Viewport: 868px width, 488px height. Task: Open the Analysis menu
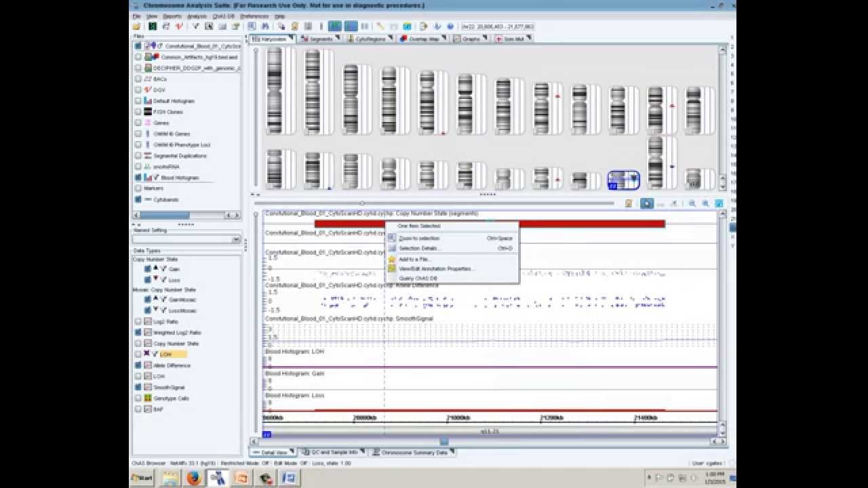[x=197, y=16]
